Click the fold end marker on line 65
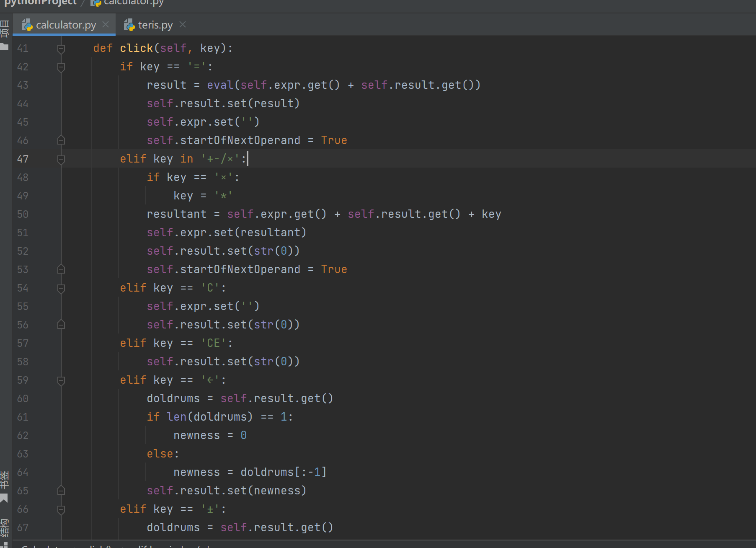 point(61,491)
